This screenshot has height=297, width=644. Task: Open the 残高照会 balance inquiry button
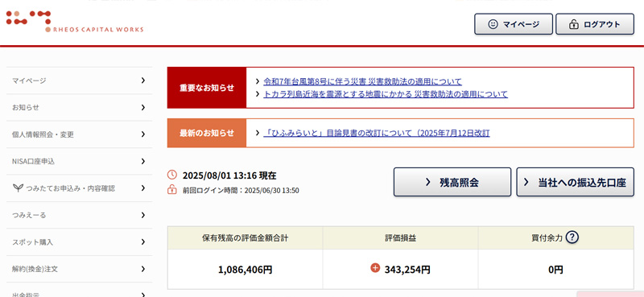tap(452, 182)
